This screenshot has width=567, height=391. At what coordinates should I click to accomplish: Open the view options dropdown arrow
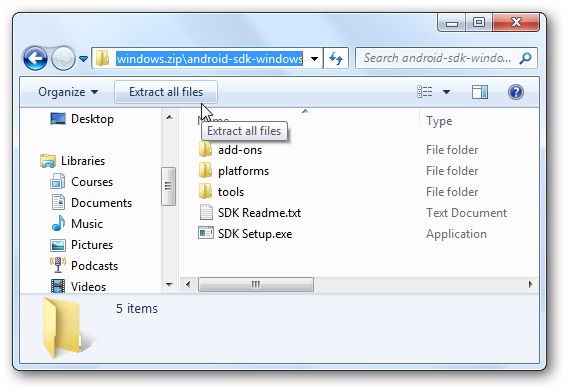tap(446, 92)
